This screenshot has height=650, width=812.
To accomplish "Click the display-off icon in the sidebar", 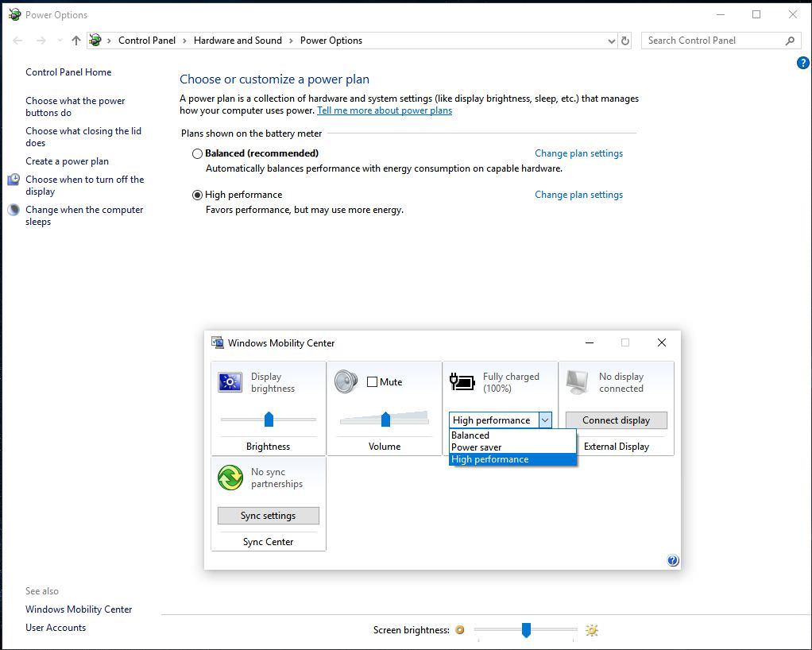I will (14, 180).
